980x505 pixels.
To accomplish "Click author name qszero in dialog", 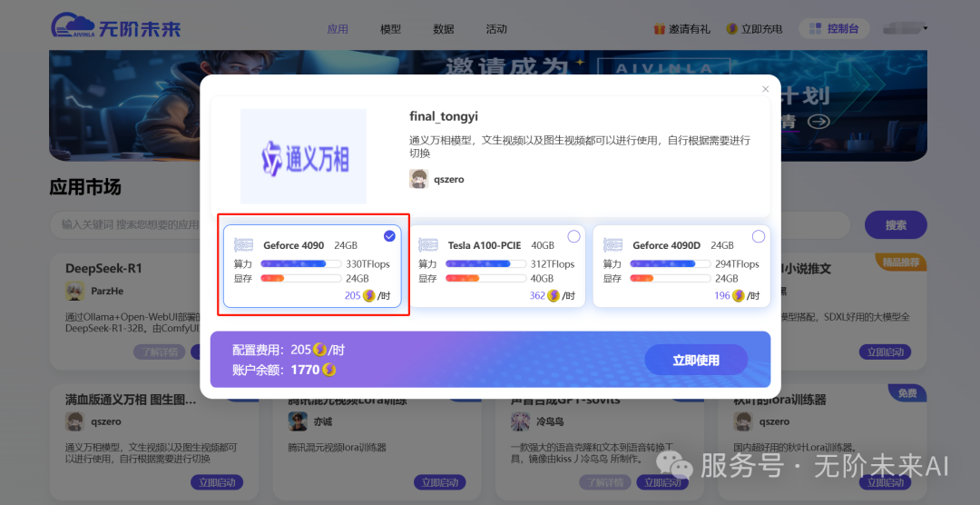I will tap(449, 180).
